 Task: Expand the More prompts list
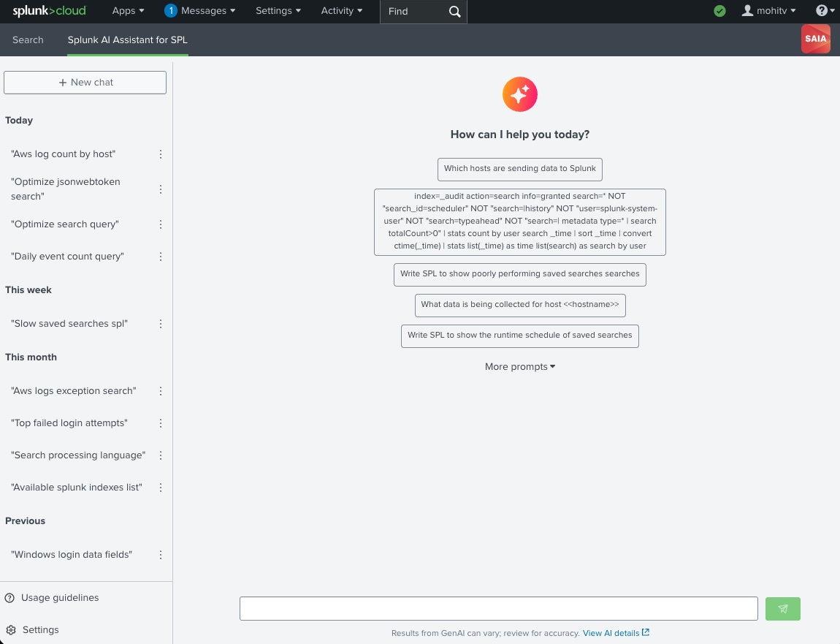(x=519, y=366)
